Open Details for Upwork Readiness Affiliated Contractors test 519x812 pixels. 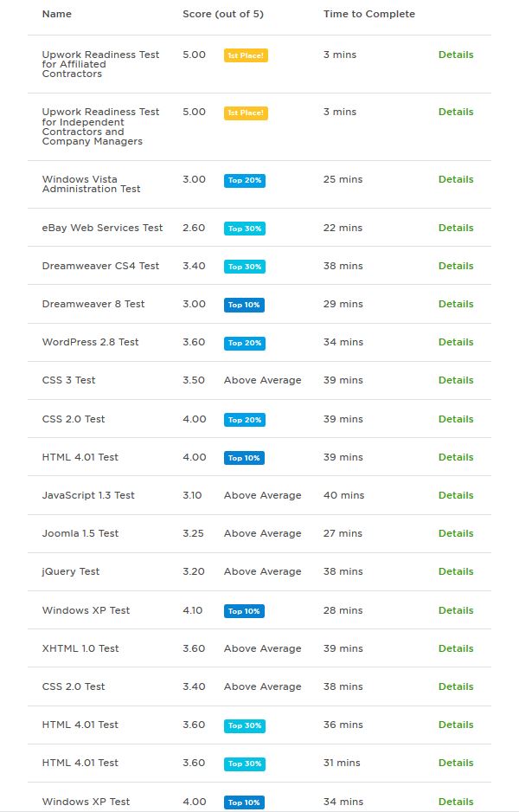[455, 55]
